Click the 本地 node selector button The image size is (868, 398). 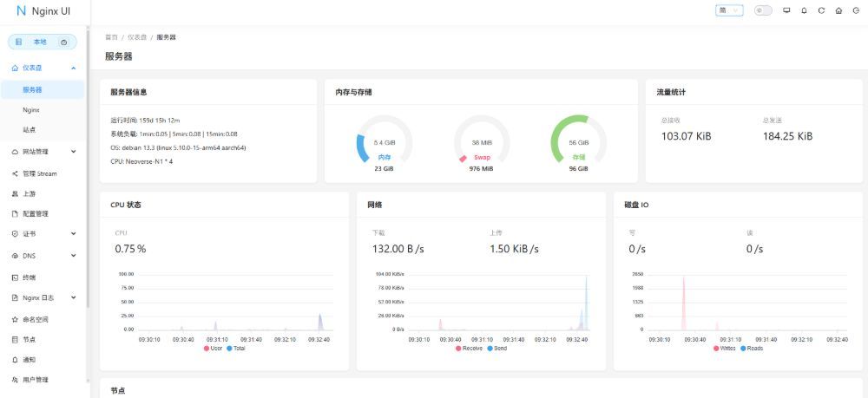pos(43,42)
